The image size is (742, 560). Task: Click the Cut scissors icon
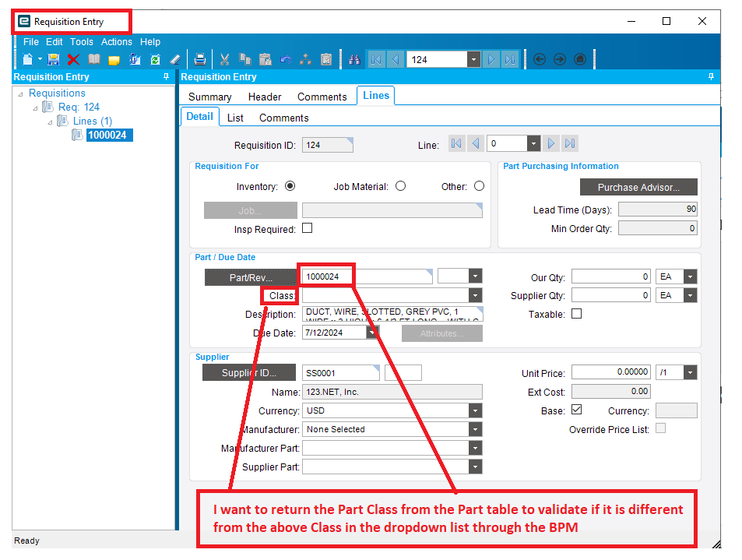(x=225, y=59)
